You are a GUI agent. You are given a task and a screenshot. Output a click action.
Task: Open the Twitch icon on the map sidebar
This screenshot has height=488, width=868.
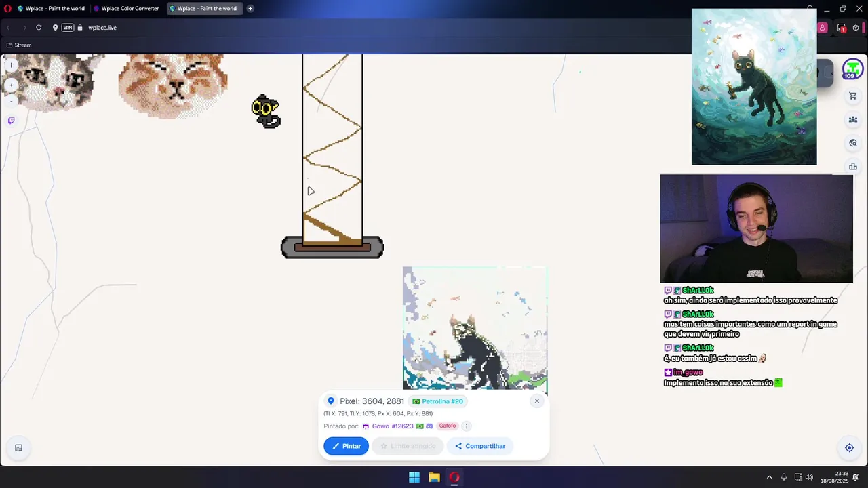(x=11, y=121)
